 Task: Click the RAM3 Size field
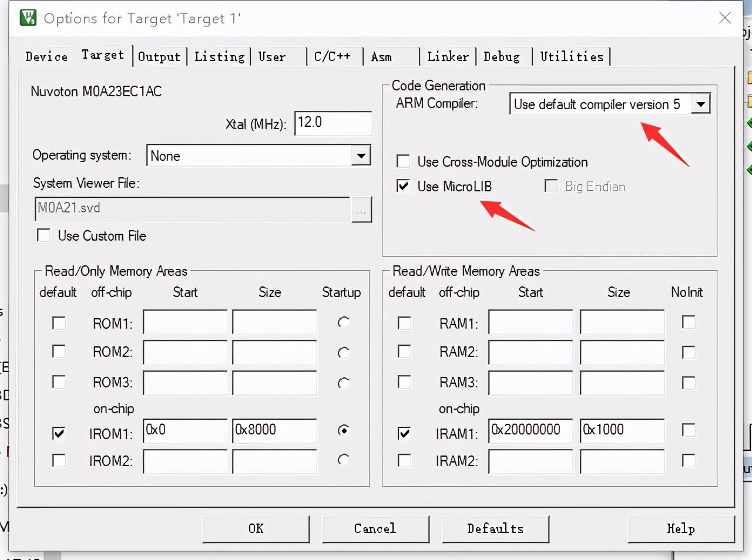pyautogui.click(x=622, y=383)
